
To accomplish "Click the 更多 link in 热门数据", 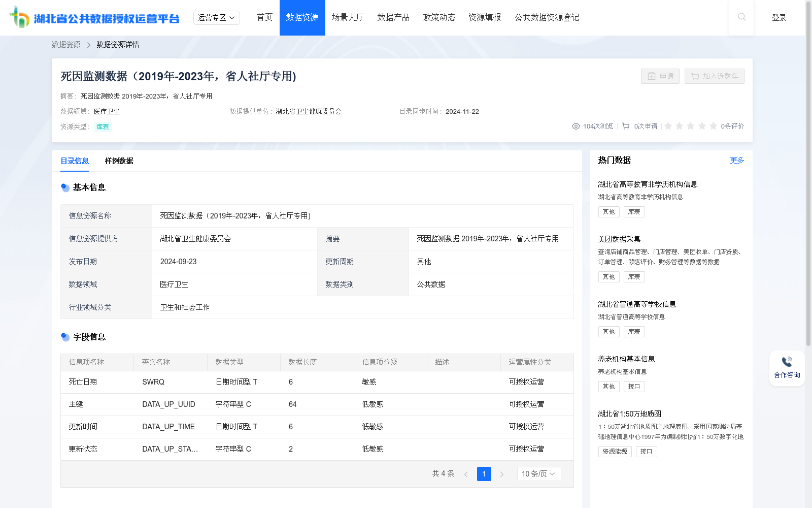I will [737, 161].
